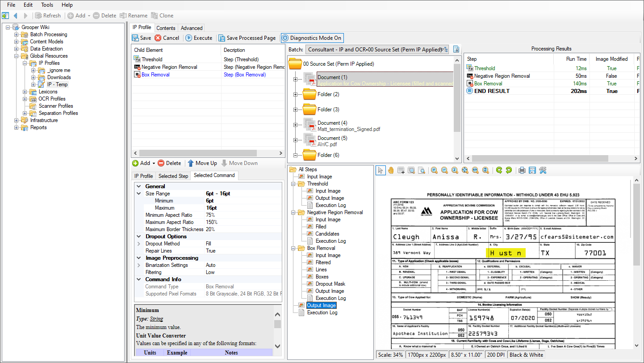Click the floppy disk save image icon
Image resolution: width=644 pixels, height=363 pixels.
(532, 170)
